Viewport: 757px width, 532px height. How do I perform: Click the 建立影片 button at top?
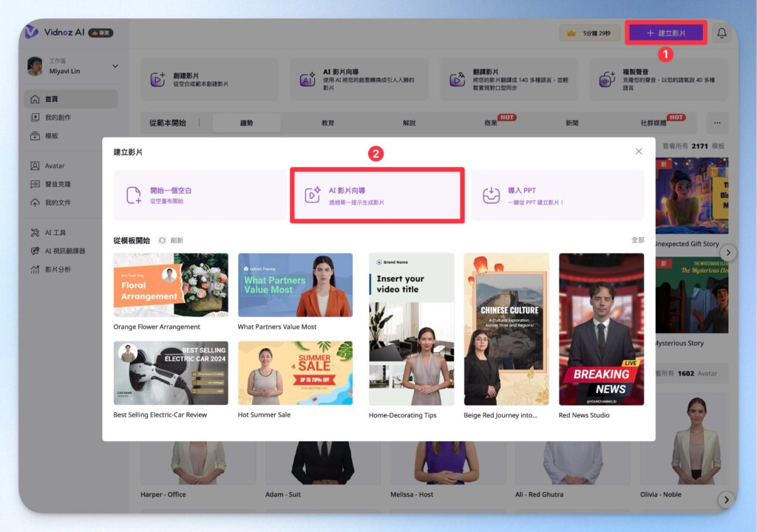point(666,33)
